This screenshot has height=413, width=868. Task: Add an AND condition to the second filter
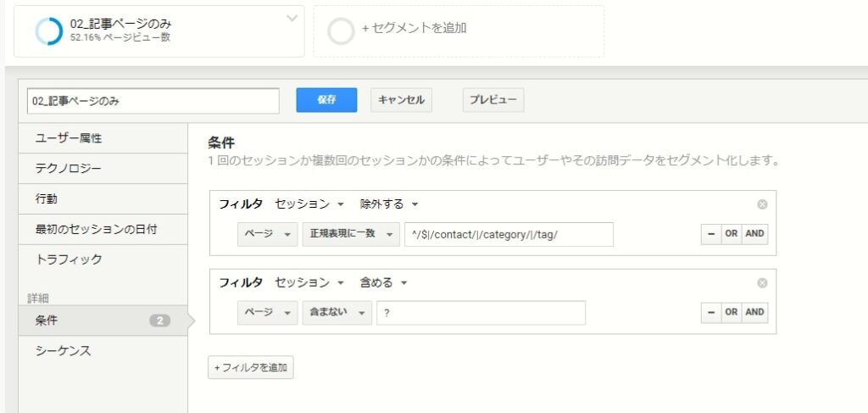click(x=754, y=312)
